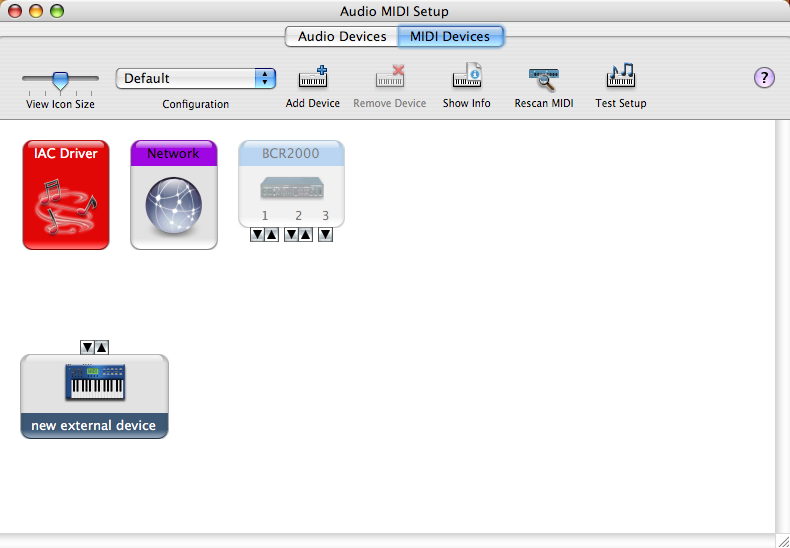Open the Default configuration dropdown
This screenshot has height=548, width=790.
[195, 79]
